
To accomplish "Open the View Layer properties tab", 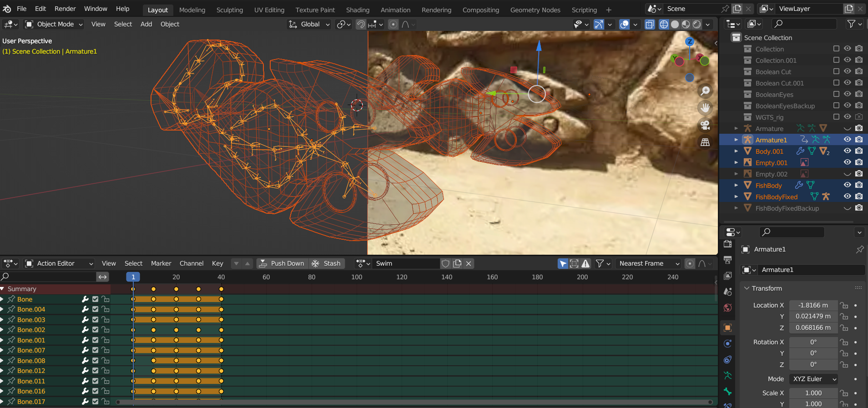I will click(727, 276).
